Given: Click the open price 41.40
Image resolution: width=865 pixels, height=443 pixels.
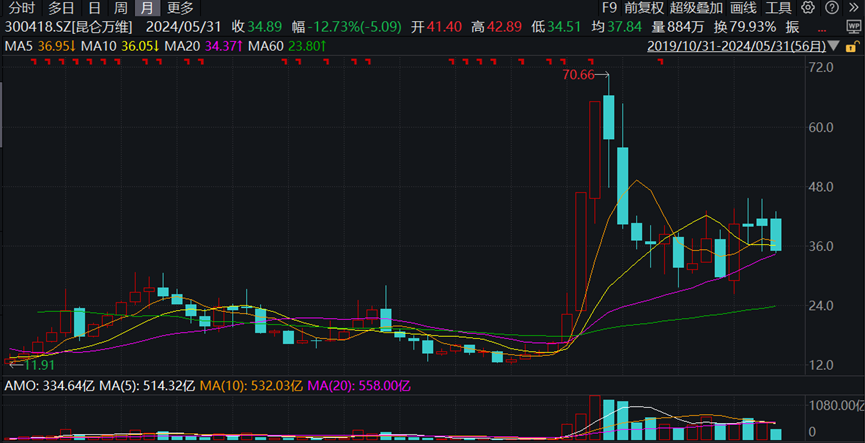Looking at the screenshot, I should (x=444, y=27).
